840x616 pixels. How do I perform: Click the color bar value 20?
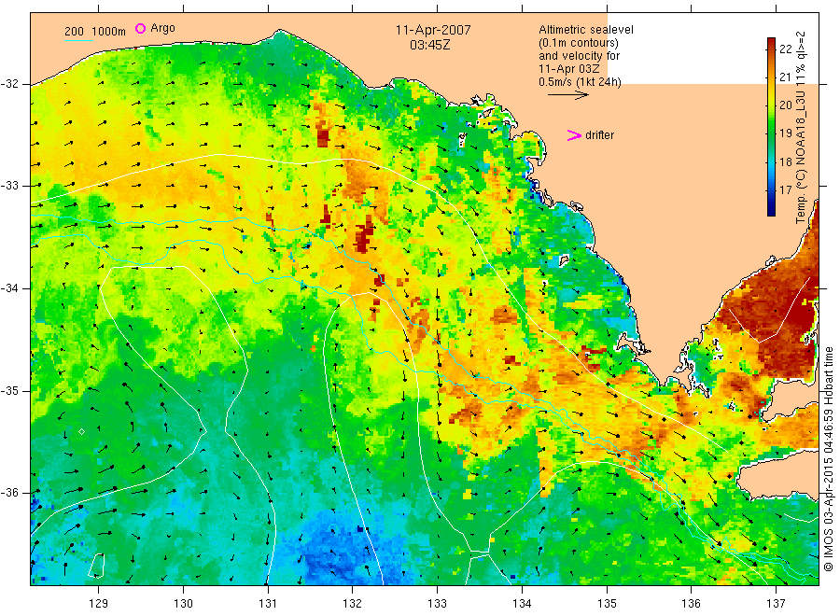pyautogui.click(x=785, y=105)
